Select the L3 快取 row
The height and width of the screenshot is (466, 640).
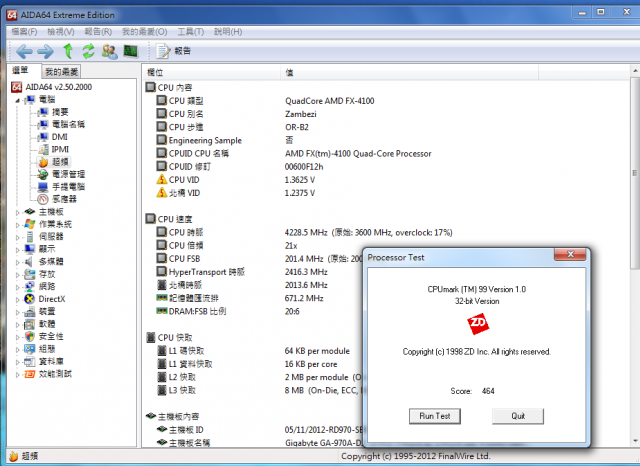coord(261,391)
